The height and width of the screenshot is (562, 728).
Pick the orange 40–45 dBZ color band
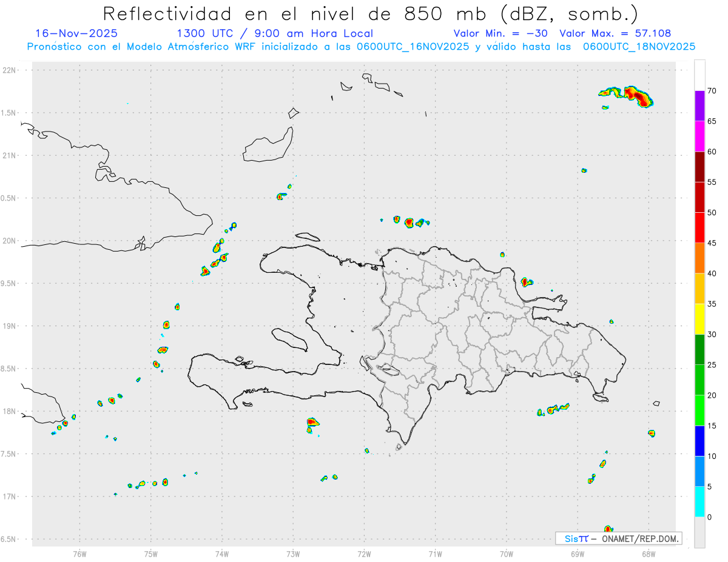coord(699,258)
